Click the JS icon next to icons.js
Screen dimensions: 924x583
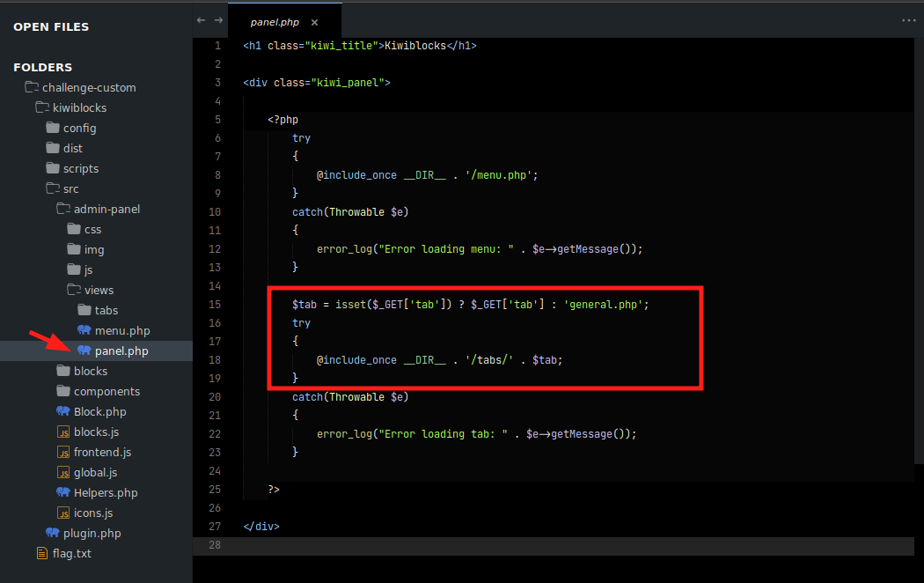[x=63, y=513]
